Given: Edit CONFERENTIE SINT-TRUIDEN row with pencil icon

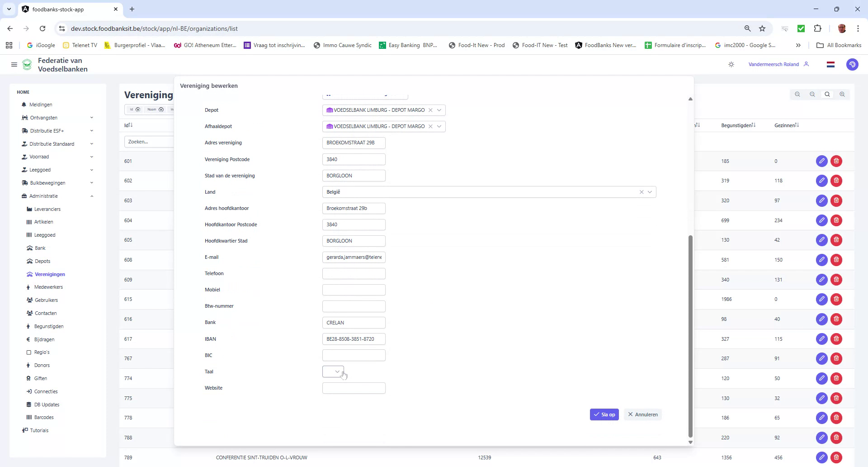Looking at the screenshot, I should pos(821,457).
